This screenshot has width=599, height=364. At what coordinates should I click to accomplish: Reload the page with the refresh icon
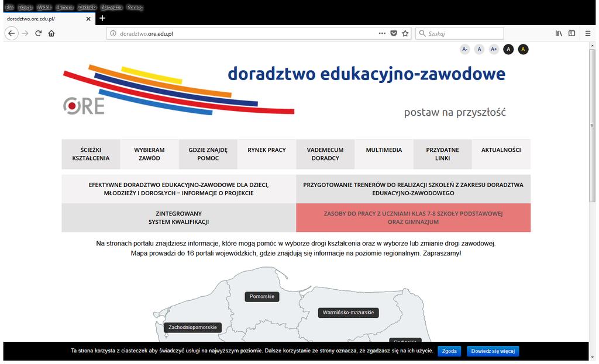pyautogui.click(x=38, y=33)
